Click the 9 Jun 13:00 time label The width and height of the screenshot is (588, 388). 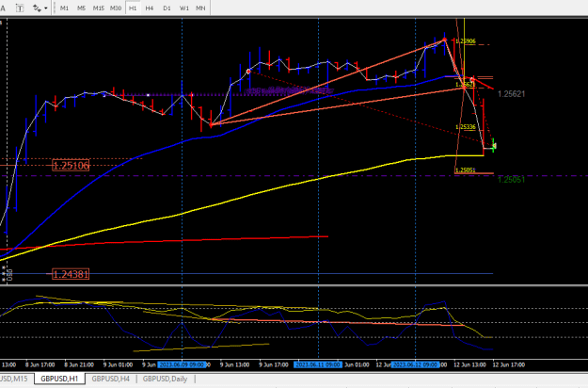(x=235, y=364)
